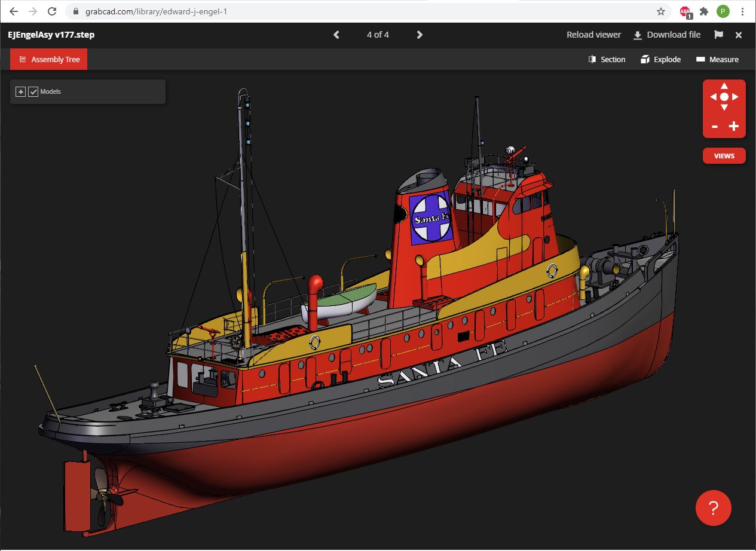Image resolution: width=756 pixels, height=551 pixels.
Task: Open the Chrome three-dot menu
Action: [x=742, y=11]
